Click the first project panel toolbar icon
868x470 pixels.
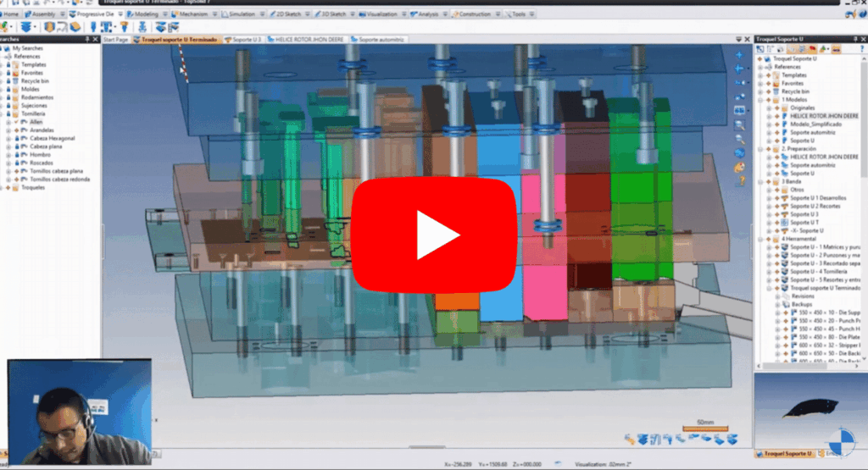point(761,49)
